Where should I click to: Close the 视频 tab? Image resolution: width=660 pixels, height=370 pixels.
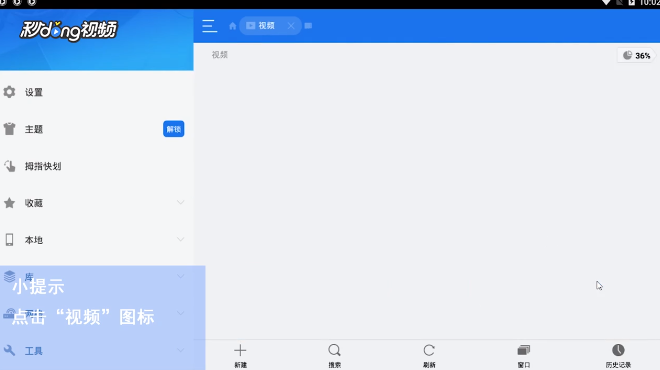tap(291, 26)
